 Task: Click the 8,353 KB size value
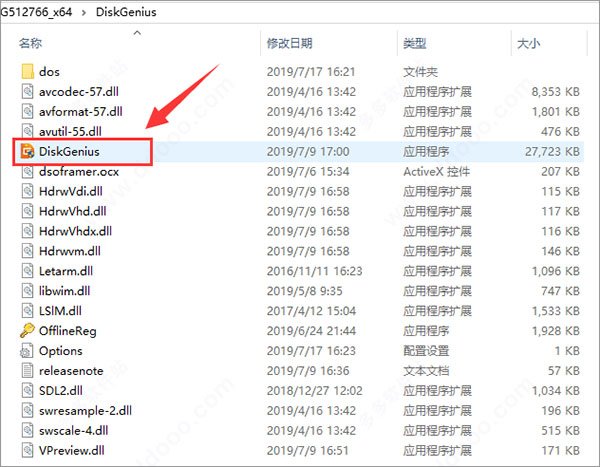point(555,91)
